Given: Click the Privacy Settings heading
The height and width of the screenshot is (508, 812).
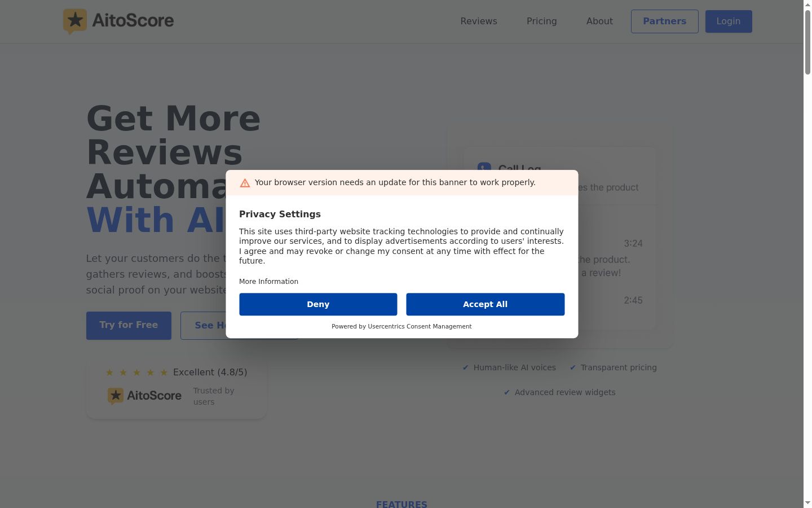Looking at the screenshot, I should tap(280, 214).
